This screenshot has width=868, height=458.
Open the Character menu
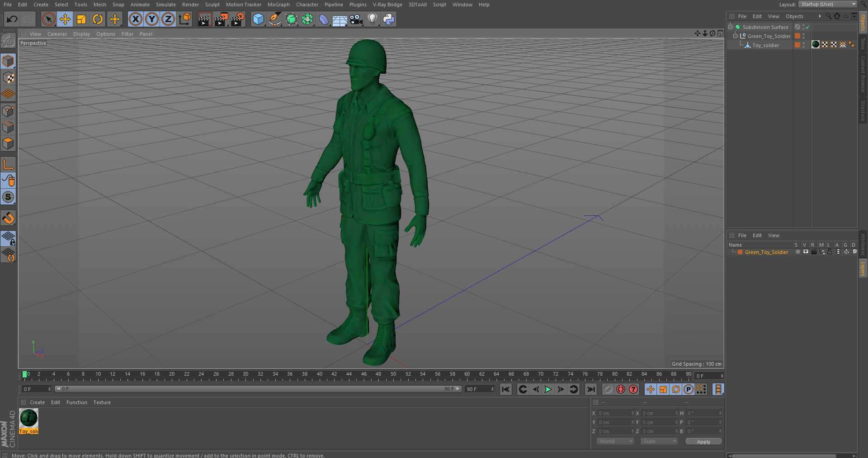(x=307, y=5)
